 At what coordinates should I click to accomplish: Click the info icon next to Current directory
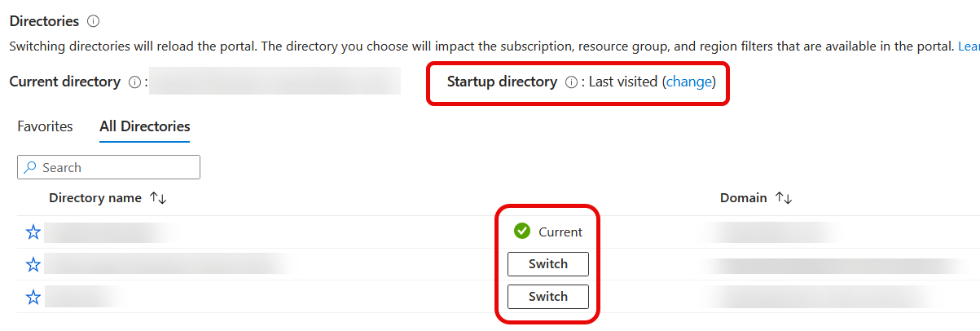coord(134,82)
